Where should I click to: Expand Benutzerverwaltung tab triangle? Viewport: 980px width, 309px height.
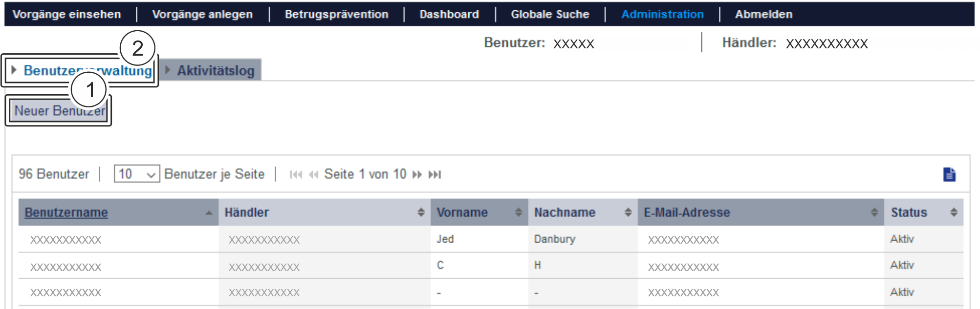[14, 70]
